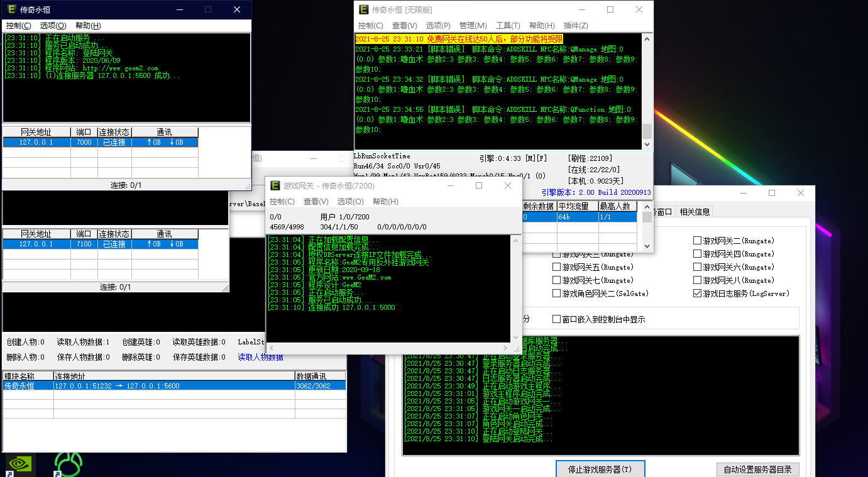Enable 游戏网关七(Rungate) checkbox
This screenshot has height=477, width=868.
pos(556,280)
